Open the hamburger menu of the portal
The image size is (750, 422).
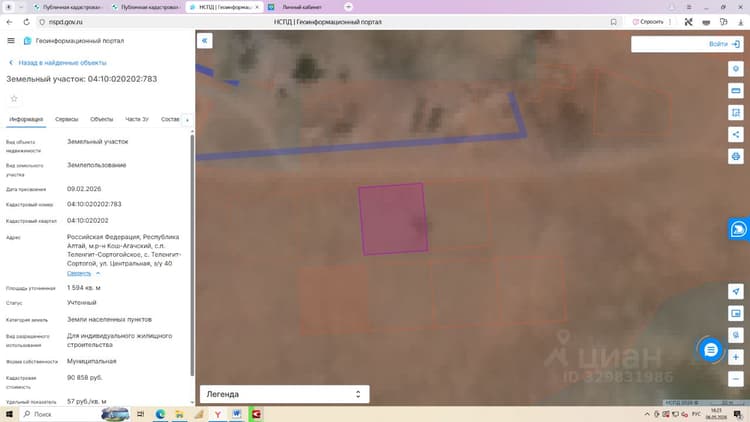click(11, 41)
